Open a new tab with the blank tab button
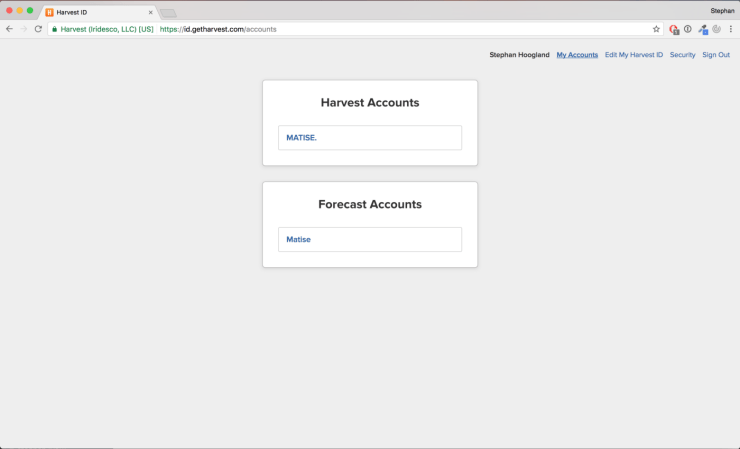The width and height of the screenshot is (740, 449). [168, 13]
